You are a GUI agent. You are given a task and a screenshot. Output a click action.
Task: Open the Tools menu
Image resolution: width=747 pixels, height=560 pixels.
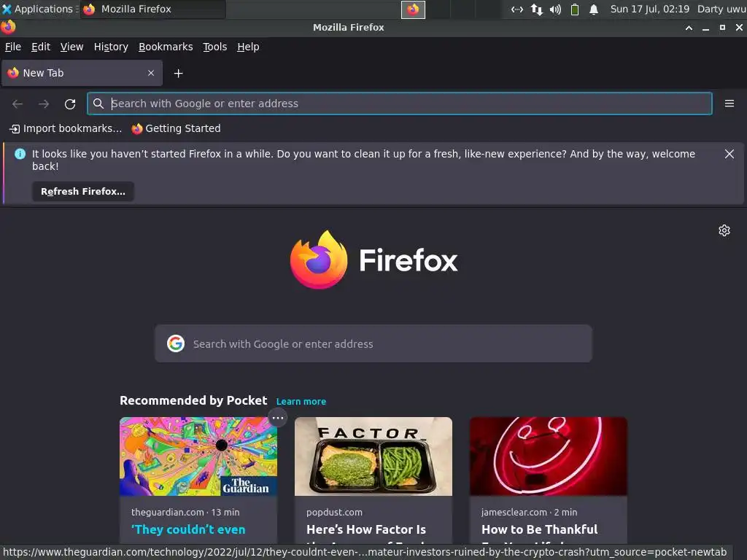(215, 47)
